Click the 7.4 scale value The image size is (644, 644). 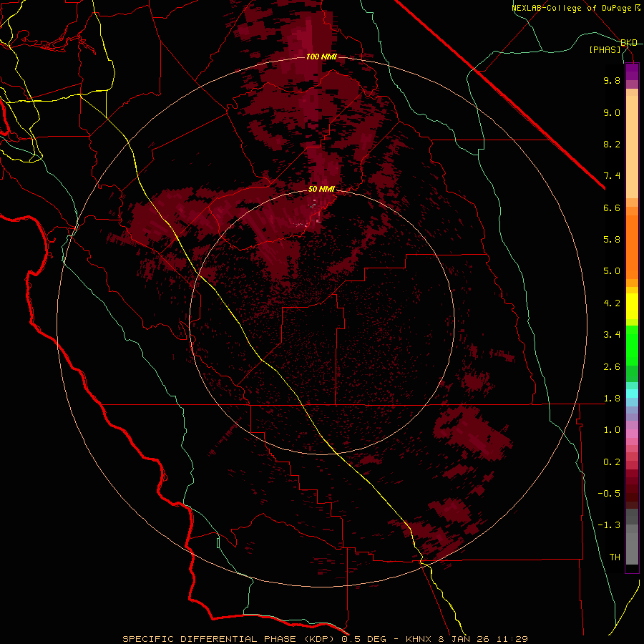612,176
